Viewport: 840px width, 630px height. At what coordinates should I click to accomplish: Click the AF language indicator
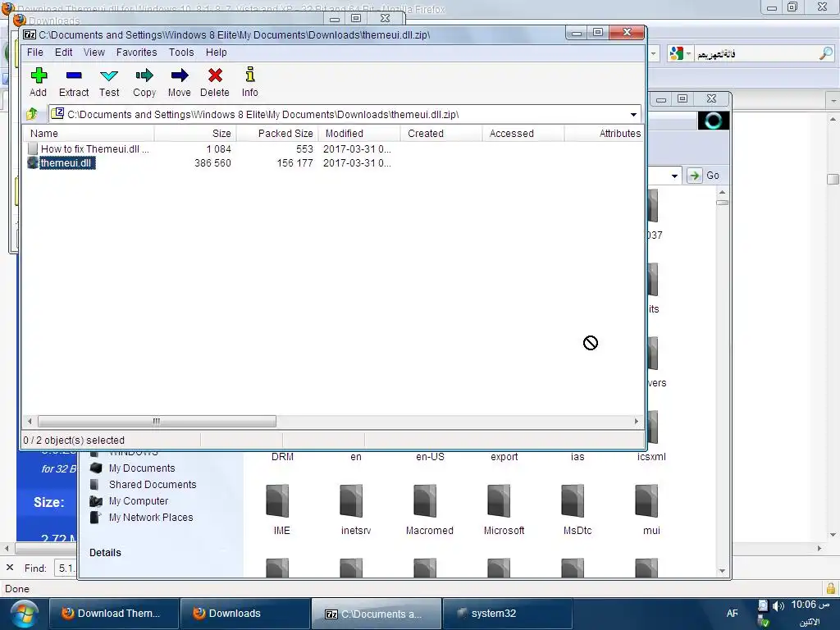pyautogui.click(x=733, y=614)
